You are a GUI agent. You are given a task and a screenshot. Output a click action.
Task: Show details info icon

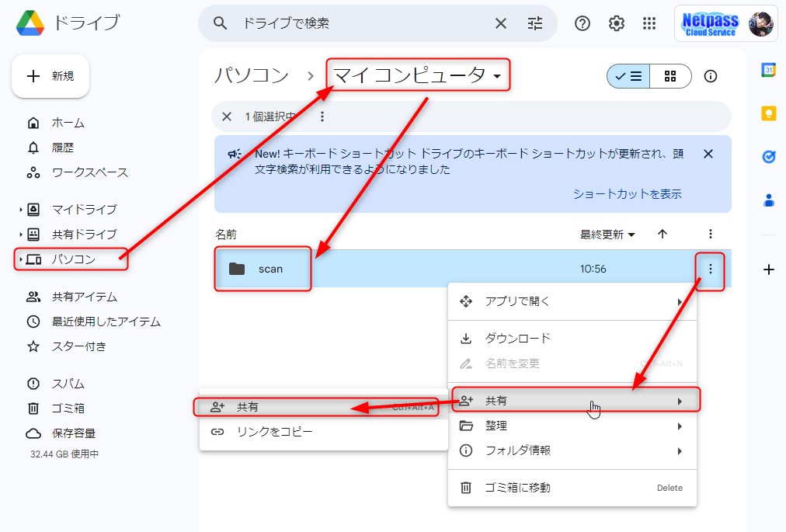pyautogui.click(x=710, y=76)
